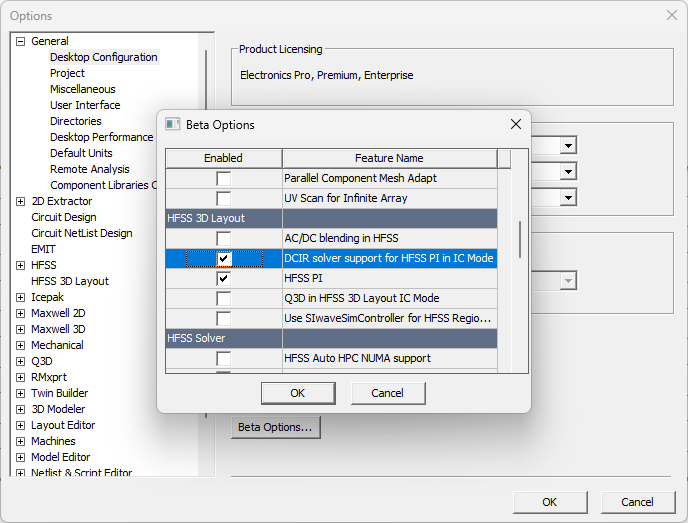Open the second dropdown in Options window

[568, 171]
